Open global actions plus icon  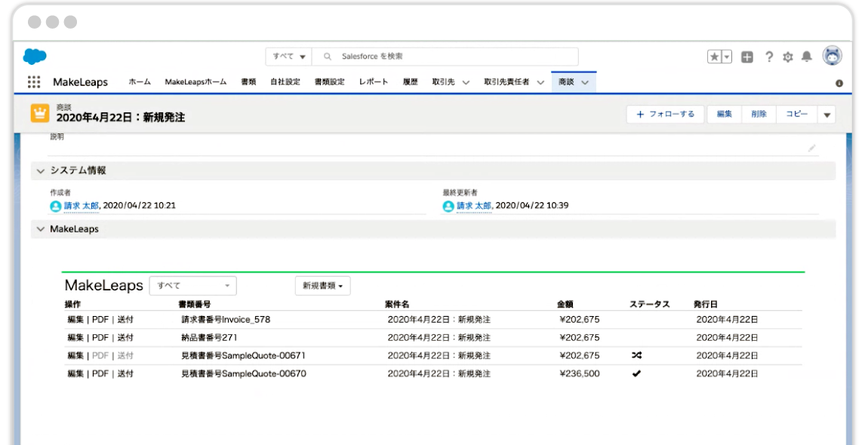(747, 57)
